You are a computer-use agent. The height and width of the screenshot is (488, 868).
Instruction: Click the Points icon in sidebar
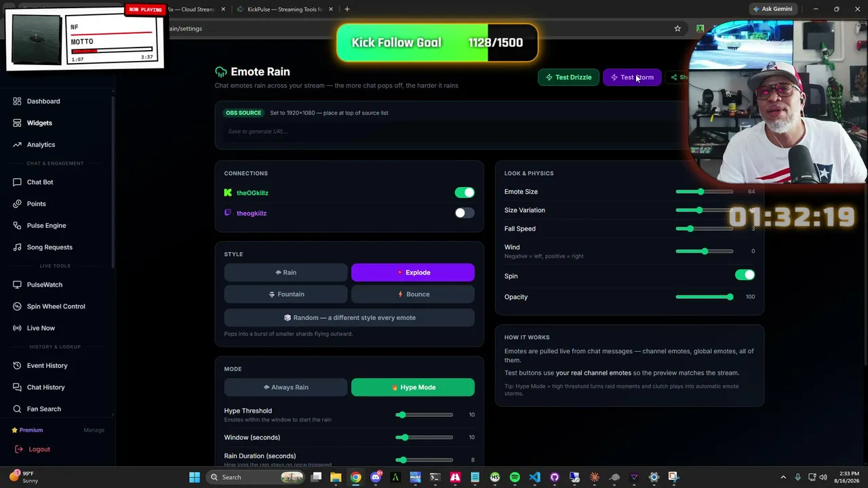pos(17,204)
